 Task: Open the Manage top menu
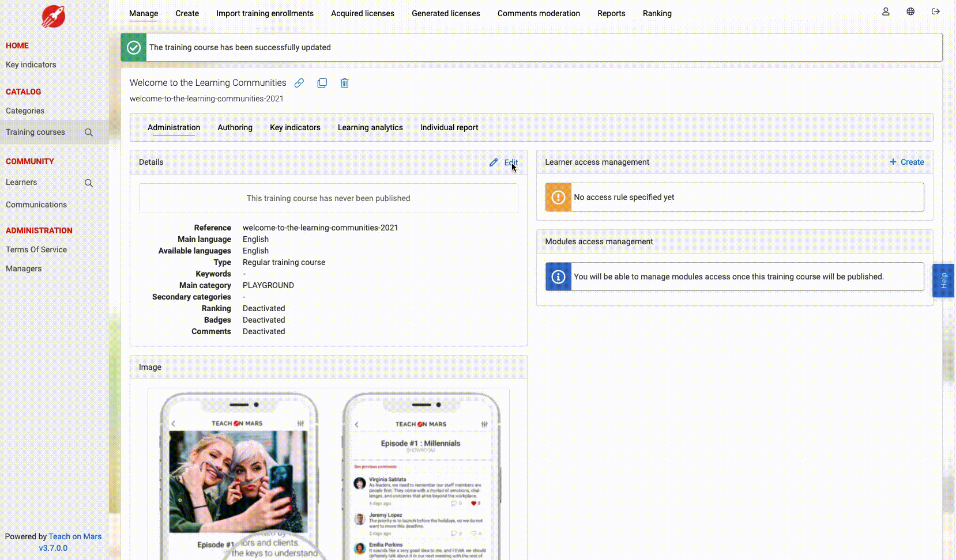coord(144,13)
